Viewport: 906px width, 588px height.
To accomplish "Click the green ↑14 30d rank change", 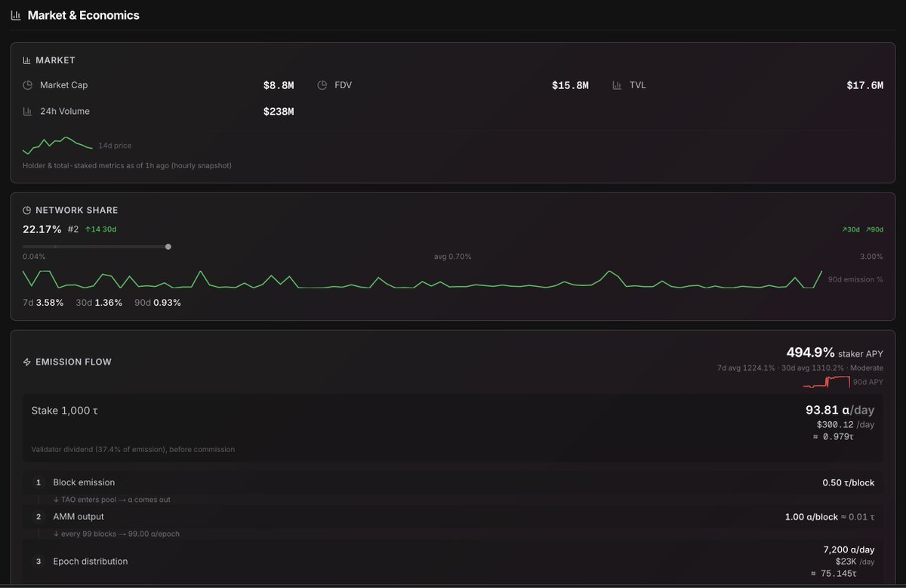I will (x=100, y=229).
